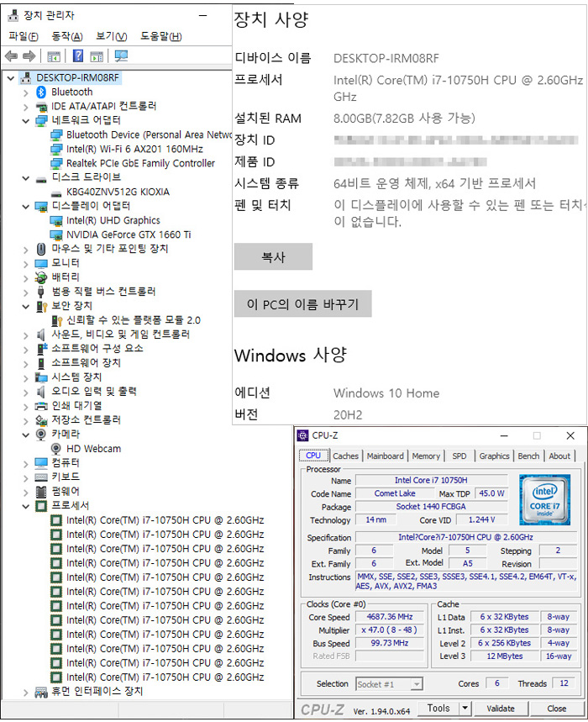
Task: Click the 신뢰할 수 있는 플랫폼 모듈 2.0 icon
Action: [x=56, y=320]
